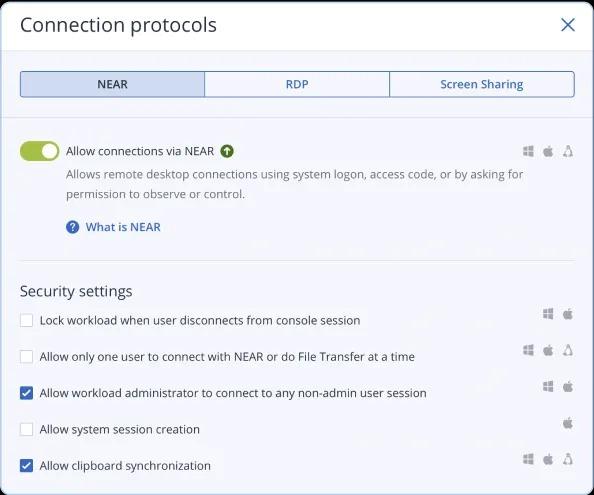Open the Screen Sharing tab

tap(482, 84)
